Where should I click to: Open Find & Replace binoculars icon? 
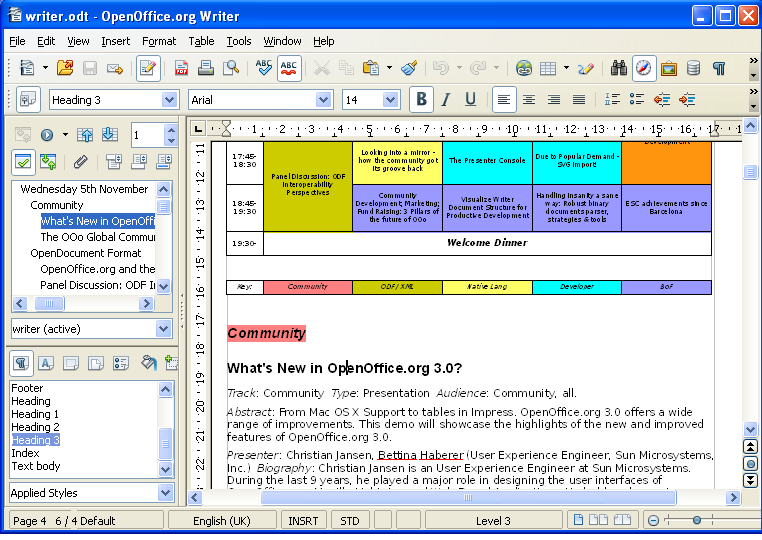point(618,69)
